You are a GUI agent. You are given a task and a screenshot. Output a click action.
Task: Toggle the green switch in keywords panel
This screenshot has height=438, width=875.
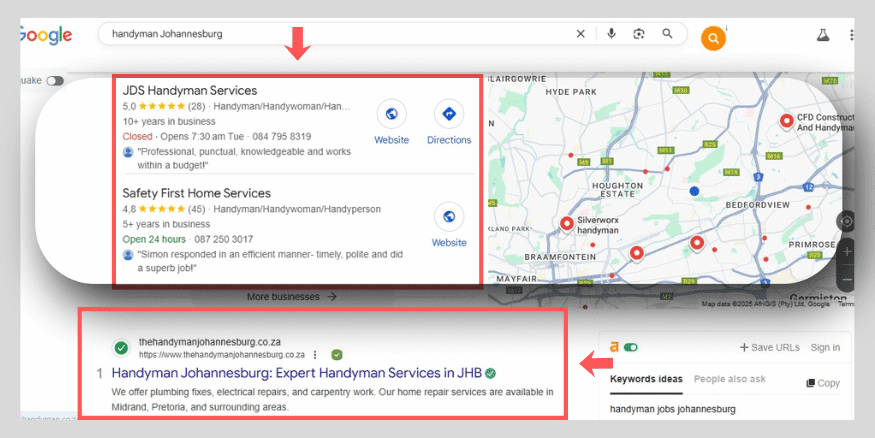pyautogui.click(x=631, y=347)
